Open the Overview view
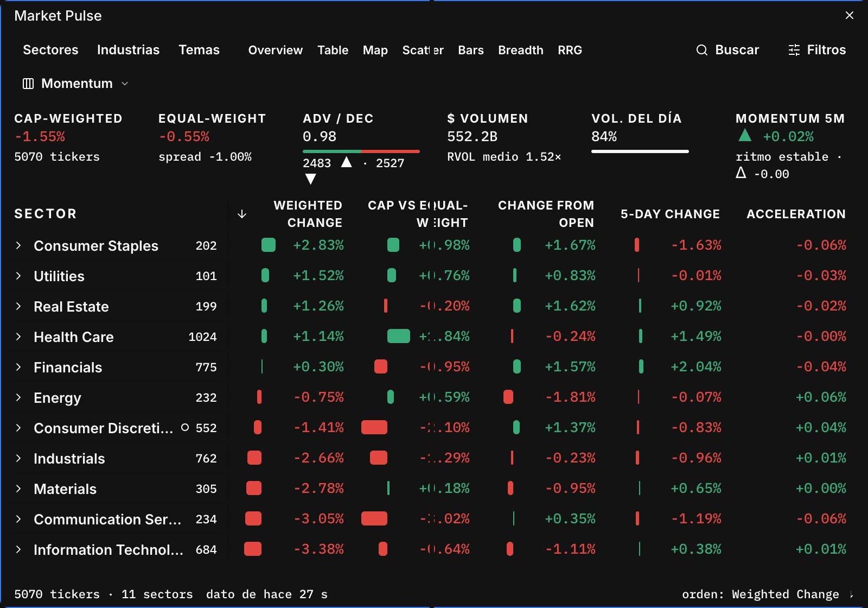The image size is (868, 608). 276,50
